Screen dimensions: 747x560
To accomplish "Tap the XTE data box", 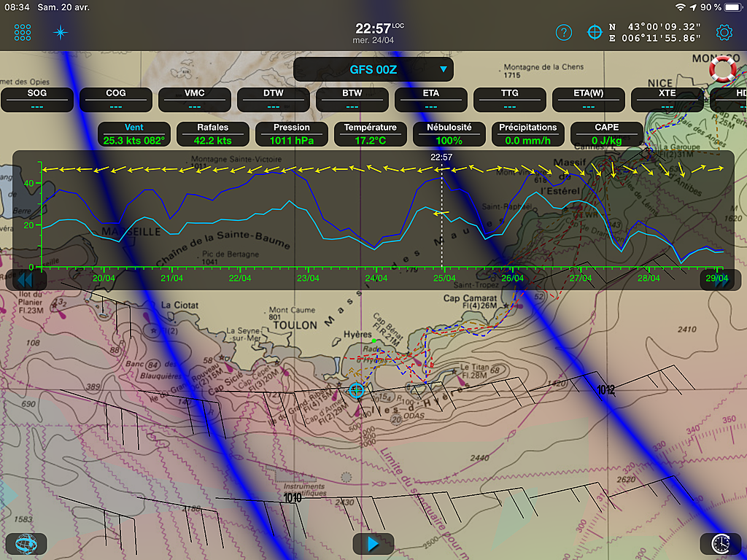I will [667, 99].
